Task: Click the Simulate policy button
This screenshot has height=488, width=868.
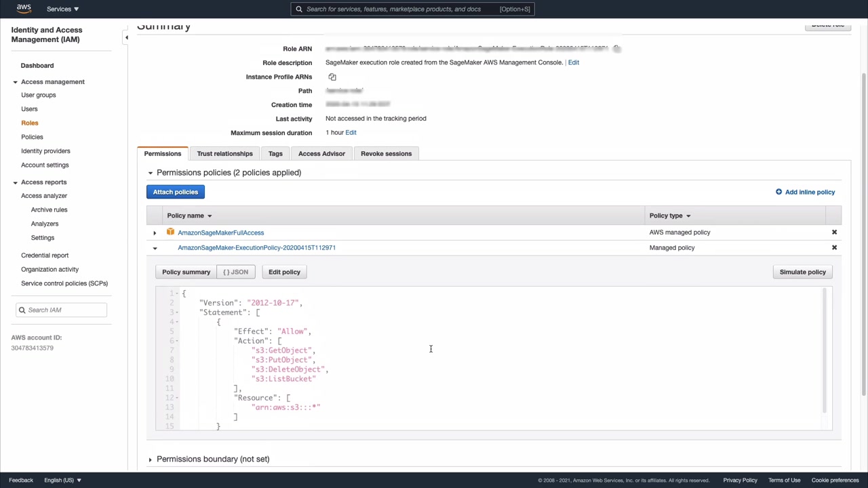Action: click(803, 272)
